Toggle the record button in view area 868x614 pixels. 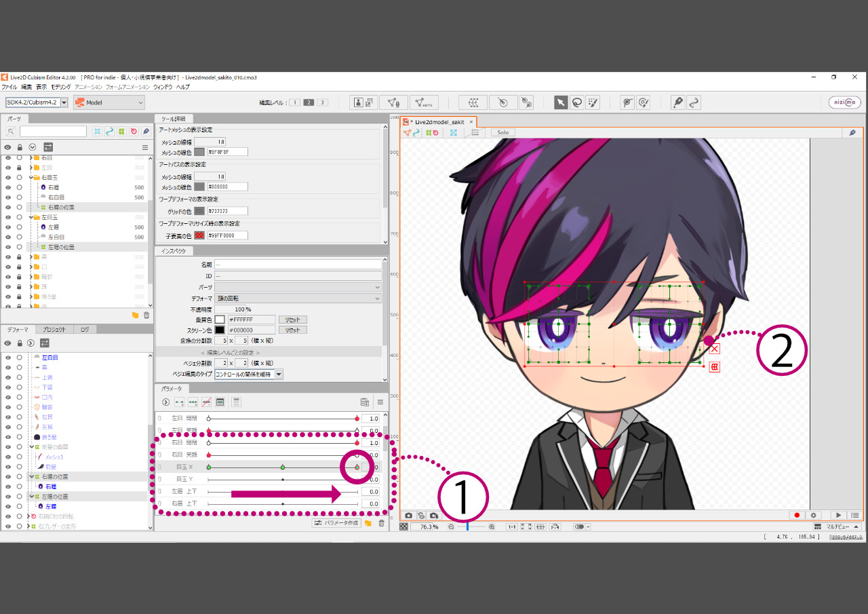(x=797, y=516)
